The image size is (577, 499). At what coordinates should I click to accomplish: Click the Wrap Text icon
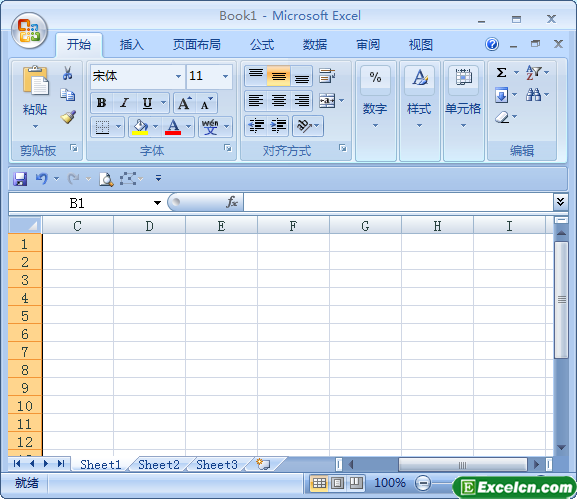click(327, 75)
